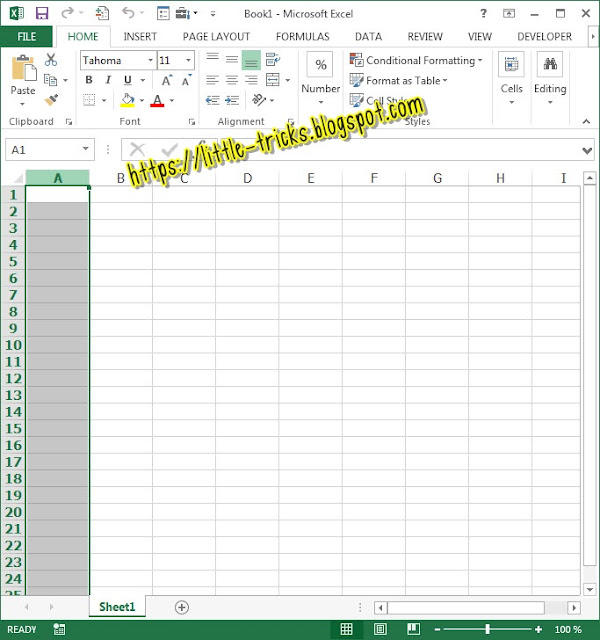The height and width of the screenshot is (640, 600).
Task: Toggle Underline formatting
Action: click(x=128, y=80)
